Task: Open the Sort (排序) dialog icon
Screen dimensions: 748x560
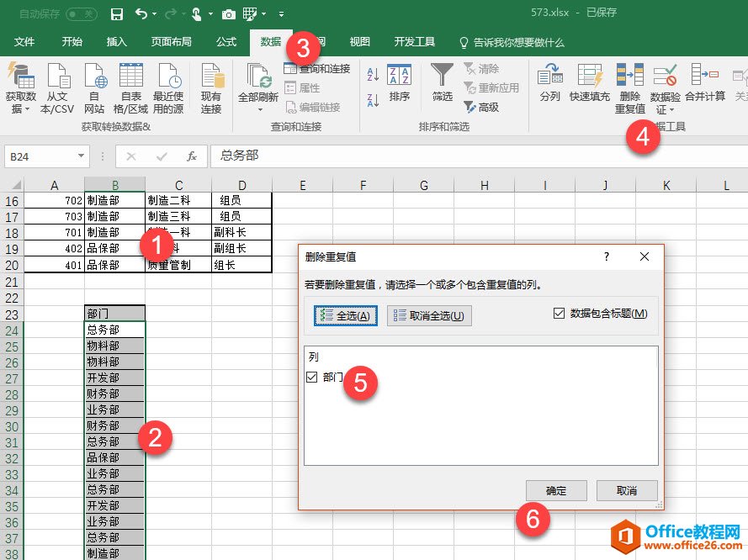Action: pyautogui.click(x=400, y=77)
